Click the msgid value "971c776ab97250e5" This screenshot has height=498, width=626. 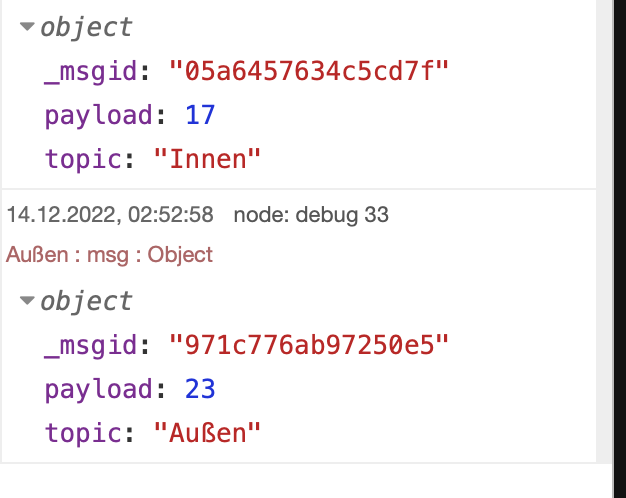pos(310,345)
